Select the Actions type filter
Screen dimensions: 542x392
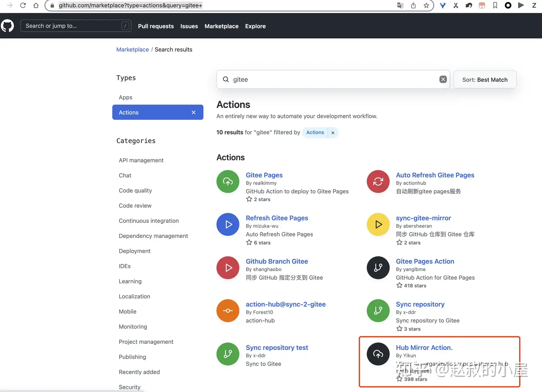[x=158, y=113]
